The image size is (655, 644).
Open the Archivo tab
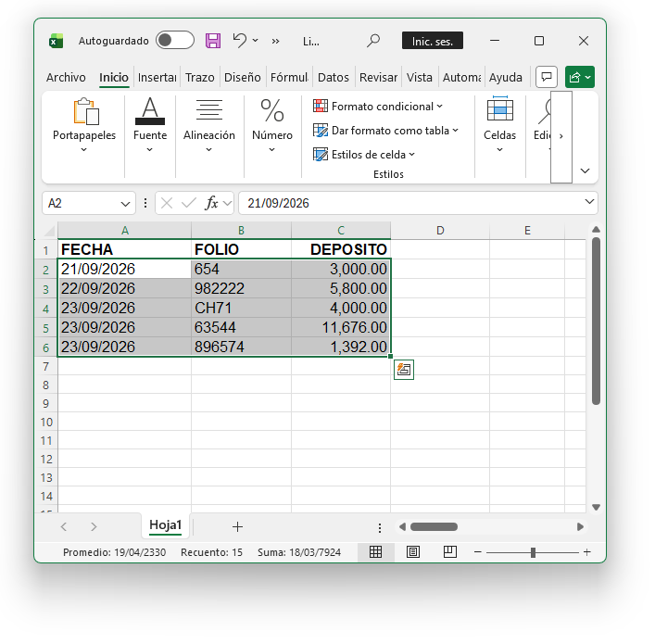point(66,77)
